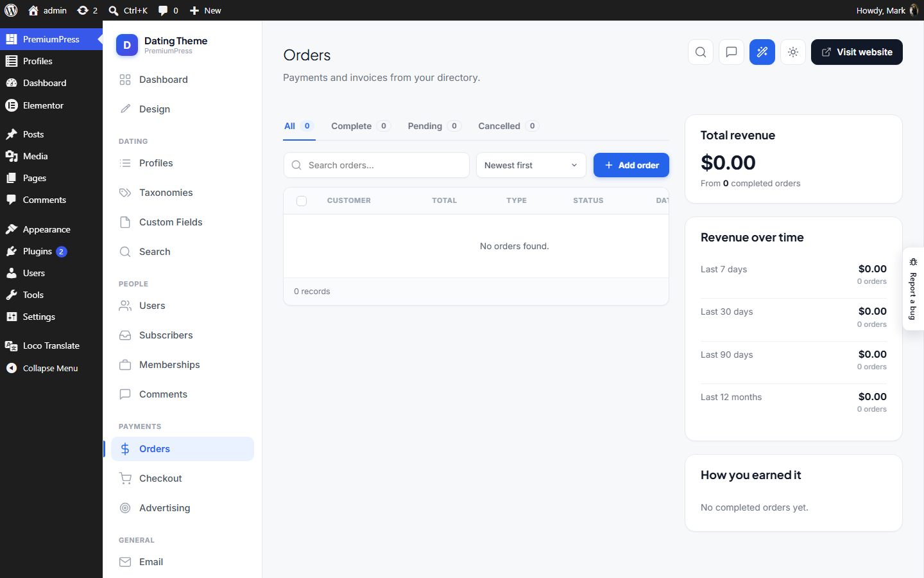
Task: Click the Dating Theme D logo badge
Action: click(x=127, y=45)
